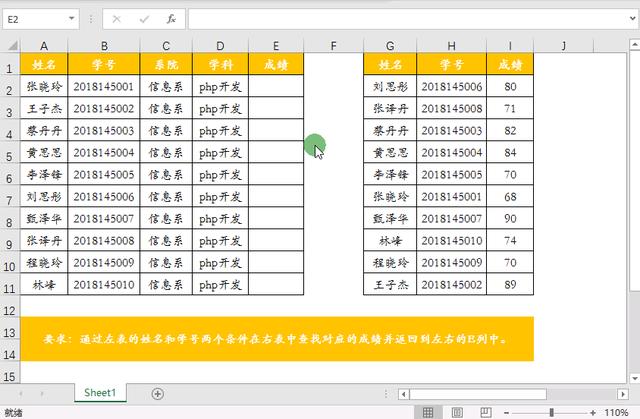Click the Enter checkmark formula bar icon

pos(144,19)
